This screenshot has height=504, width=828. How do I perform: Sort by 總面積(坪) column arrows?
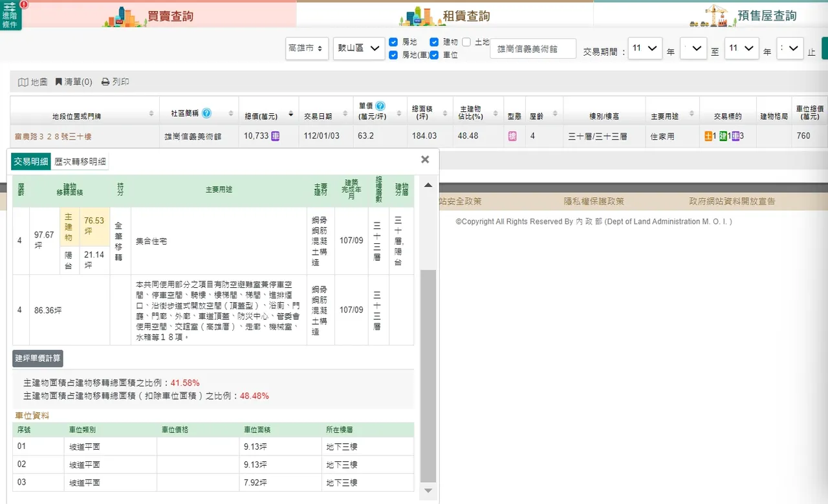pyautogui.click(x=444, y=114)
